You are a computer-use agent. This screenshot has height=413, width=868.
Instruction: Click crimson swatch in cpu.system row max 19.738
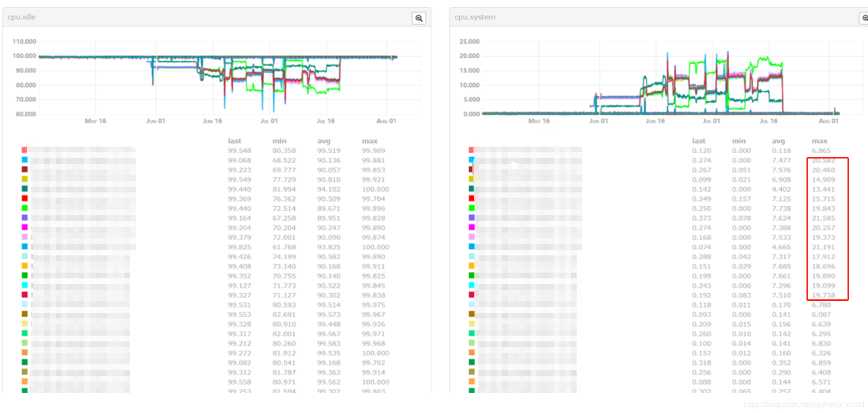[x=471, y=295]
